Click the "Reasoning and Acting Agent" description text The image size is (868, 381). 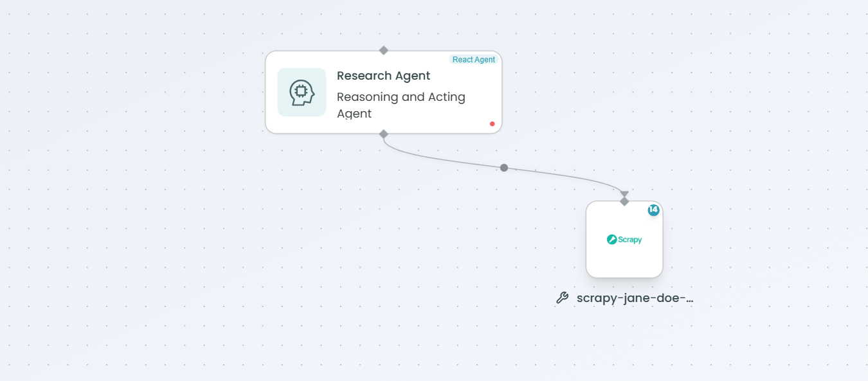[401, 105]
